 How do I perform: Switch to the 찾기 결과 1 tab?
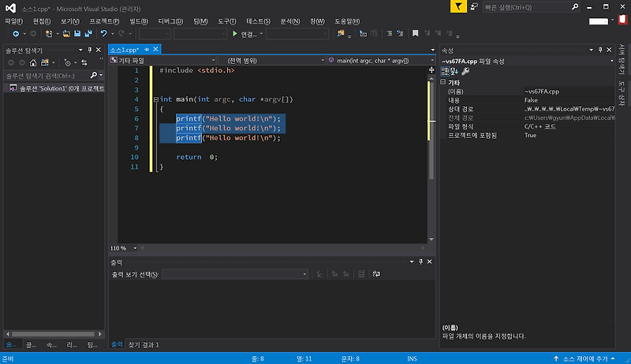pyautogui.click(x=144, y=345)
